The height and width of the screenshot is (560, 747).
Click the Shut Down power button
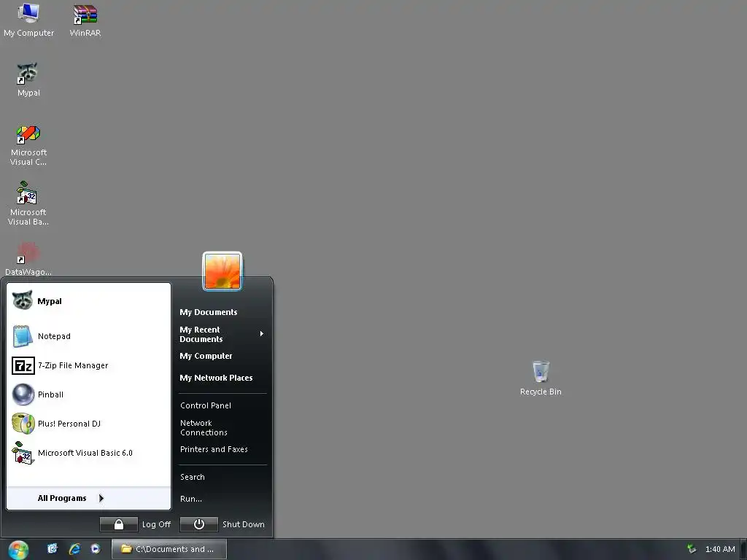click(x=199, y=524)
